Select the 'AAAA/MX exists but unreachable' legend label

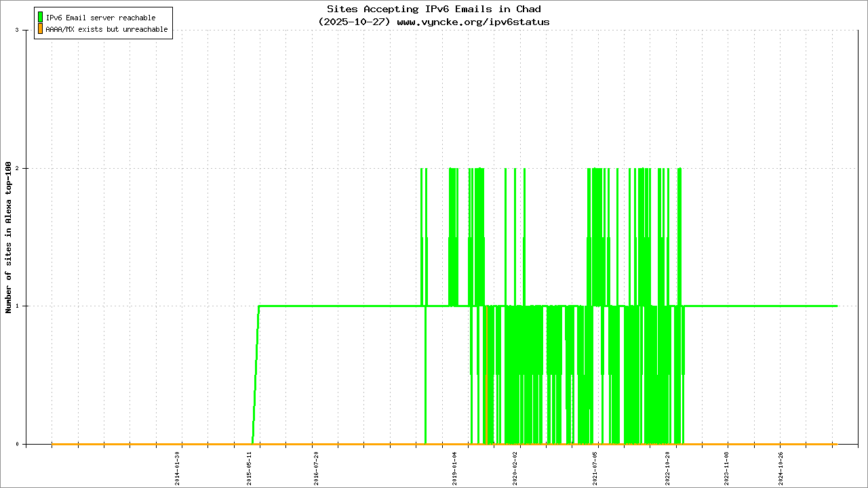pyautogui.click(x=106, y=30)
